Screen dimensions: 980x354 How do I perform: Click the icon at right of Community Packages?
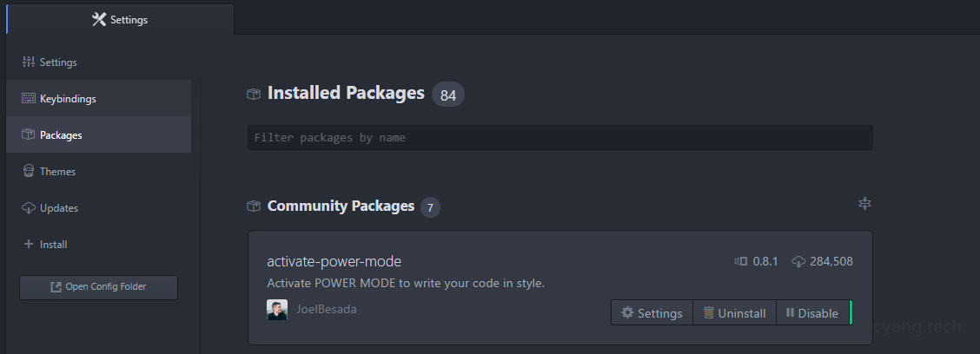click(864, 204)
